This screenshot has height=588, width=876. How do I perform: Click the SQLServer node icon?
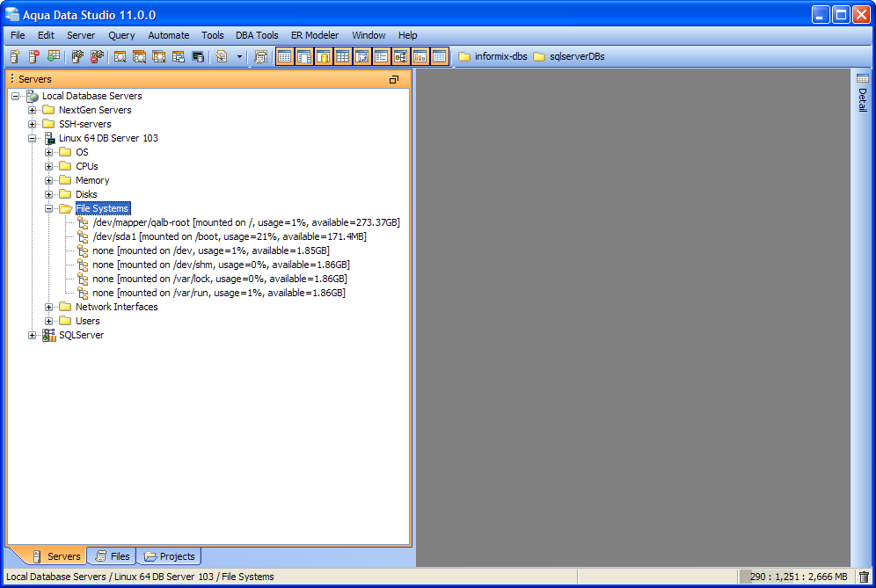[x=49, y=335]
